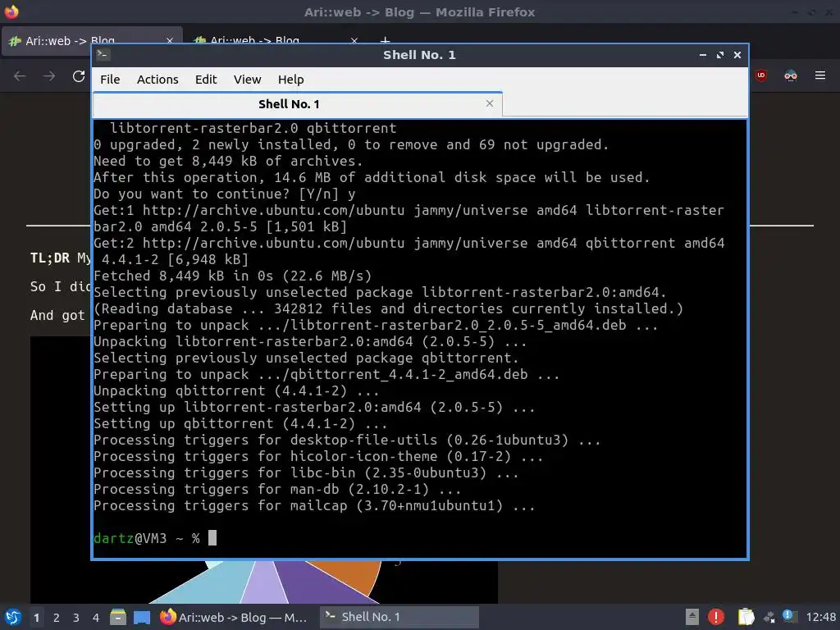The image size is (840, 630).
Task: Switch to workspace 1
Action: [x=36, y=618]
